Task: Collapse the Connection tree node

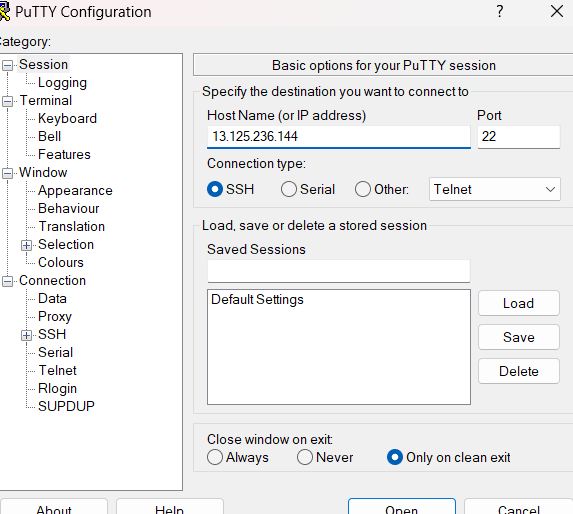Action: [x=7, y=281]
